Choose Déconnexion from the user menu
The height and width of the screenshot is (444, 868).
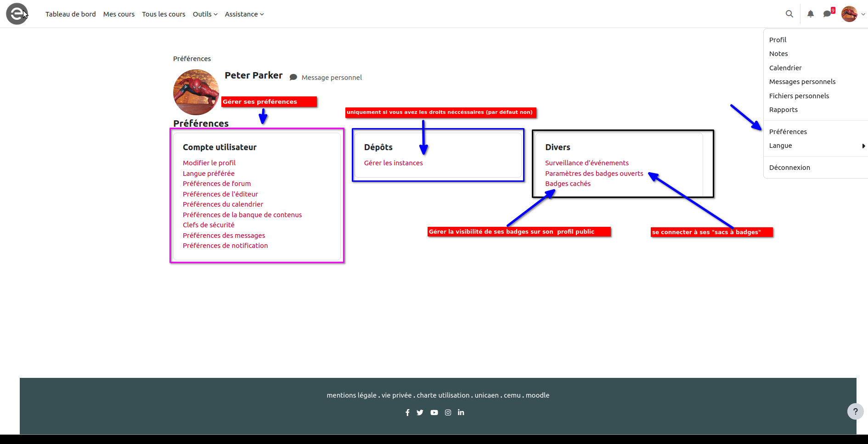789,168
